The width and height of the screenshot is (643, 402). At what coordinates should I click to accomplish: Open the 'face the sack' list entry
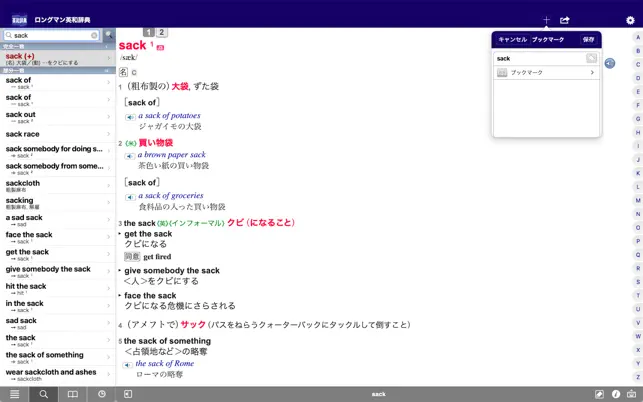point(57,237)
